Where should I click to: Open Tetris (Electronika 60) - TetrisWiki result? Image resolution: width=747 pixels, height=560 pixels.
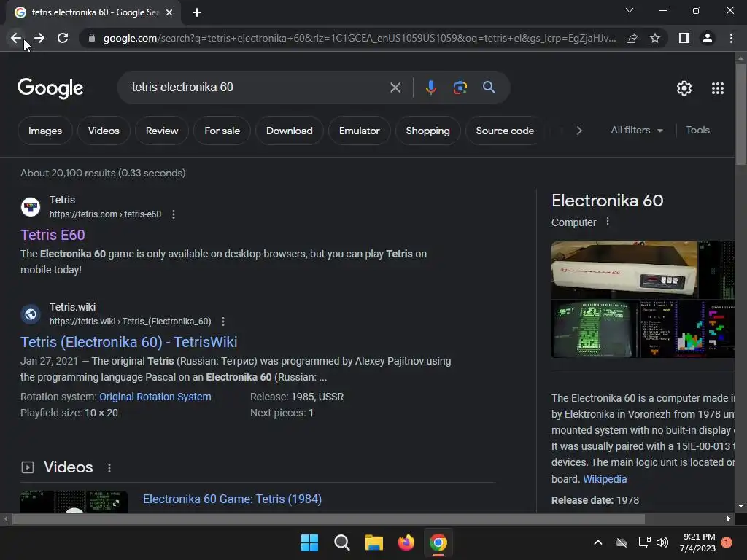(x=128, y=342)
